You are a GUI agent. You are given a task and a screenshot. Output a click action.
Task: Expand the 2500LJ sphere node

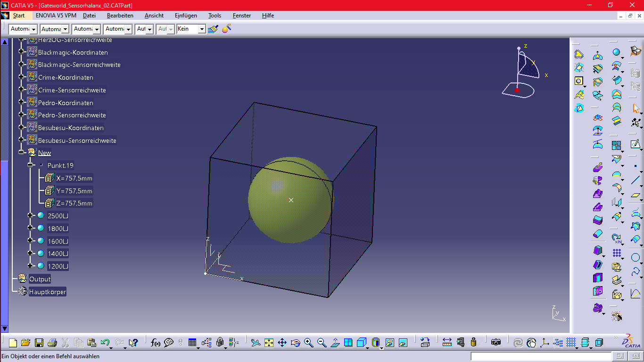click(31, 215)
